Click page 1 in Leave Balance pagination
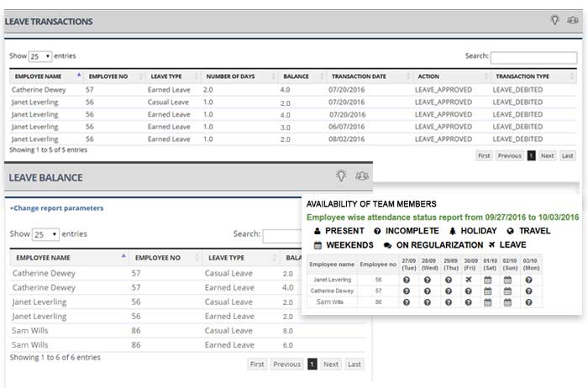Image resolution: width=588 pixels, height=388 pixels. tap(312, 364)
